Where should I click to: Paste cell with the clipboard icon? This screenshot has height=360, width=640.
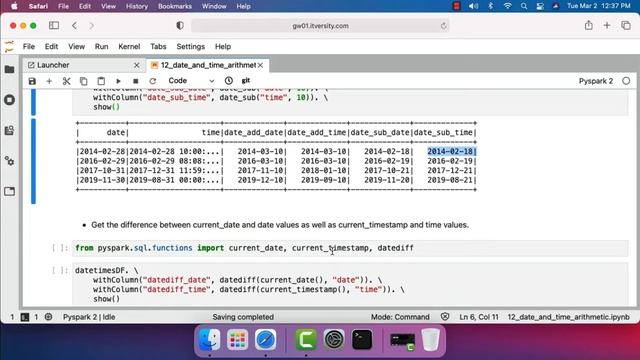[x=101, y=81]
